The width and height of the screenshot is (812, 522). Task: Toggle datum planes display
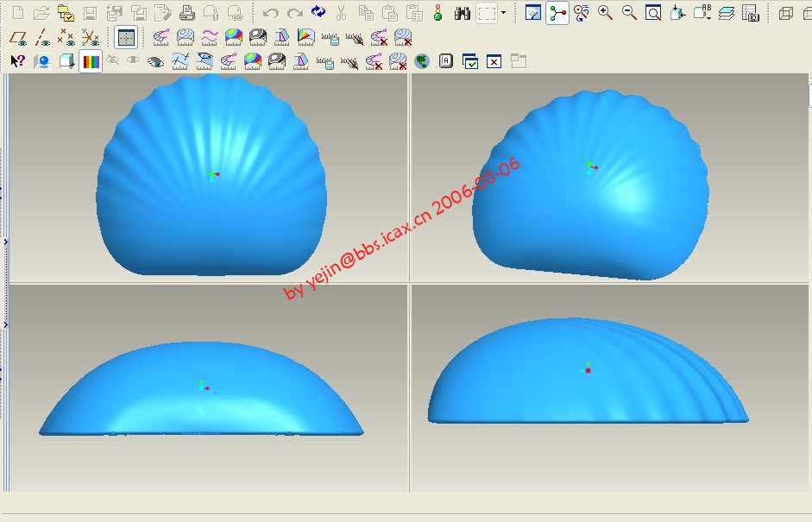coord(18,37)
